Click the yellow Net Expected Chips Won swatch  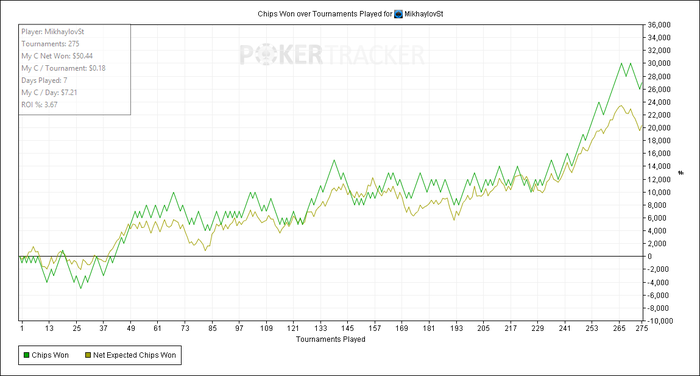click(88, 355)
